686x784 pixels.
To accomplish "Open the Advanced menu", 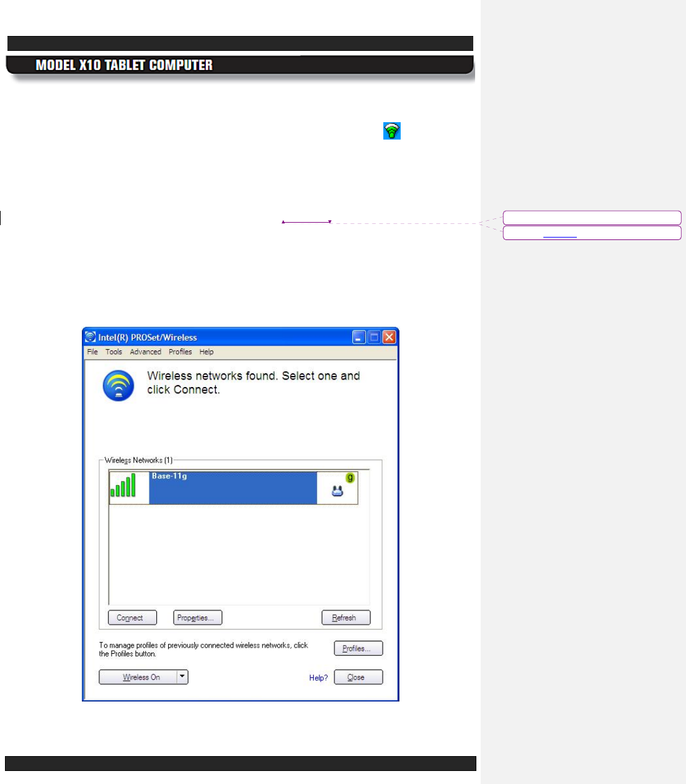I will click(x=146, y=352).
